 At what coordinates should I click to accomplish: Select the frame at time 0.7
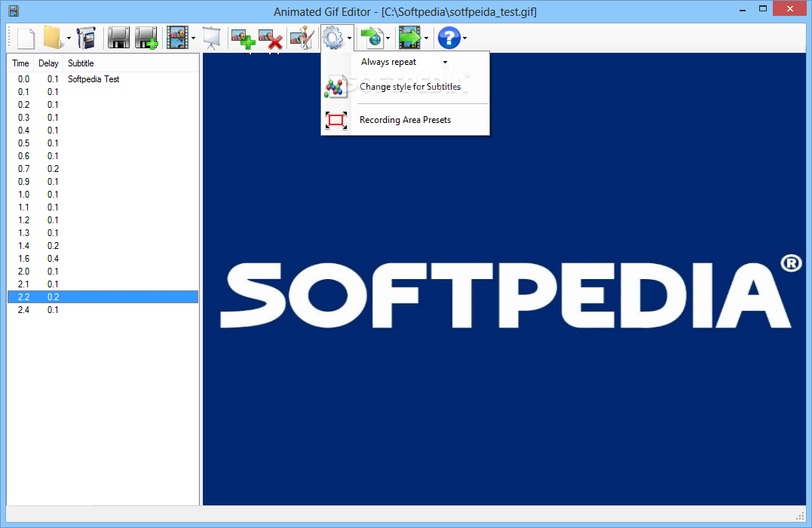point(103,169)
